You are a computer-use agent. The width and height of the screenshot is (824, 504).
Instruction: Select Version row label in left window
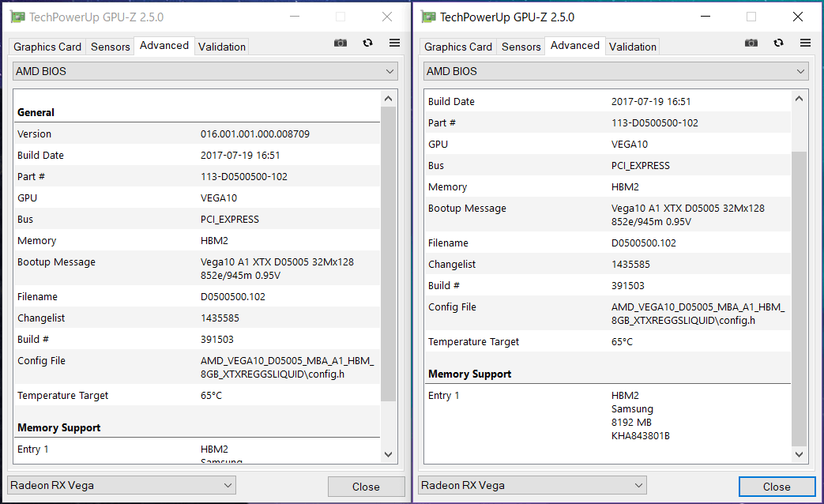(x=34, y=134)
